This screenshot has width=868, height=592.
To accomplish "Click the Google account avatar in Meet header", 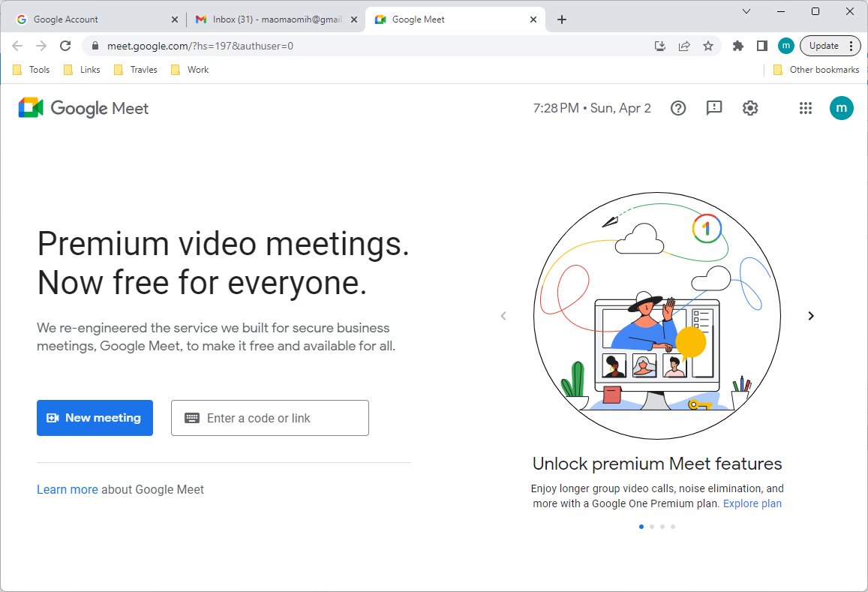I will pyautogui.click(x=841, y=108).
